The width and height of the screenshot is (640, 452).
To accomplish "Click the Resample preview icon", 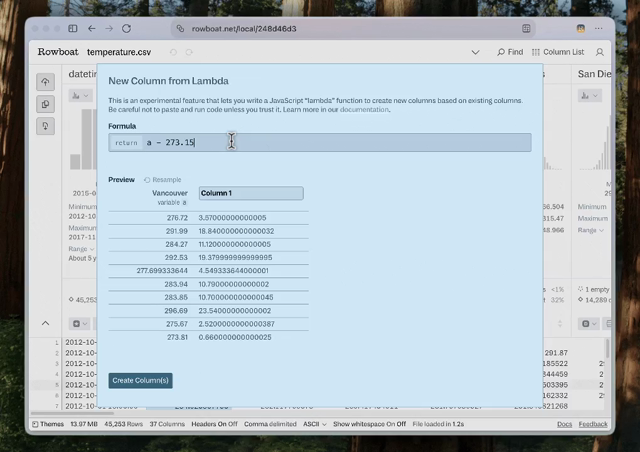I will pyautogui.click(x=147, y=180).
